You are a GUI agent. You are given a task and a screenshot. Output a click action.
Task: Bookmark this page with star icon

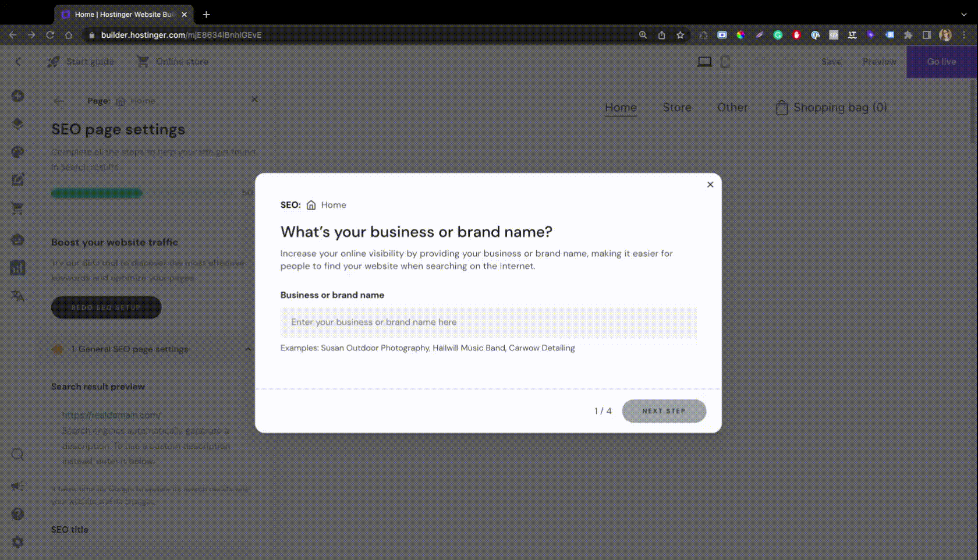[680, 35]
